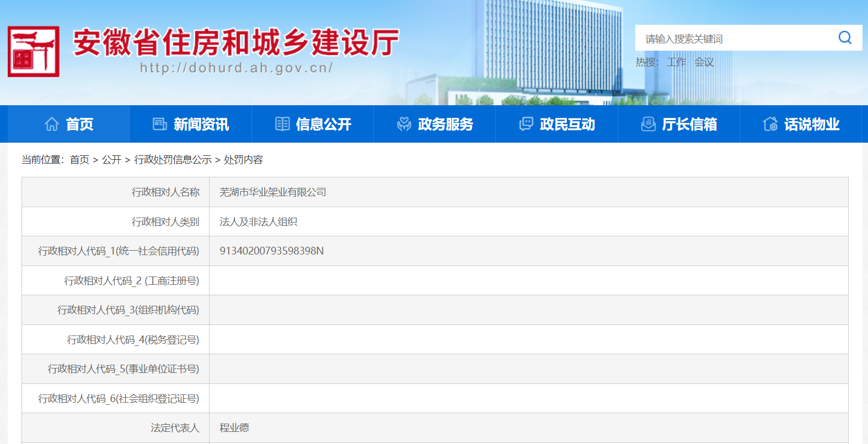Click the home icon beside 首页
The width and height of the screenshot is (868, 444).
click(x=52, y=124)
